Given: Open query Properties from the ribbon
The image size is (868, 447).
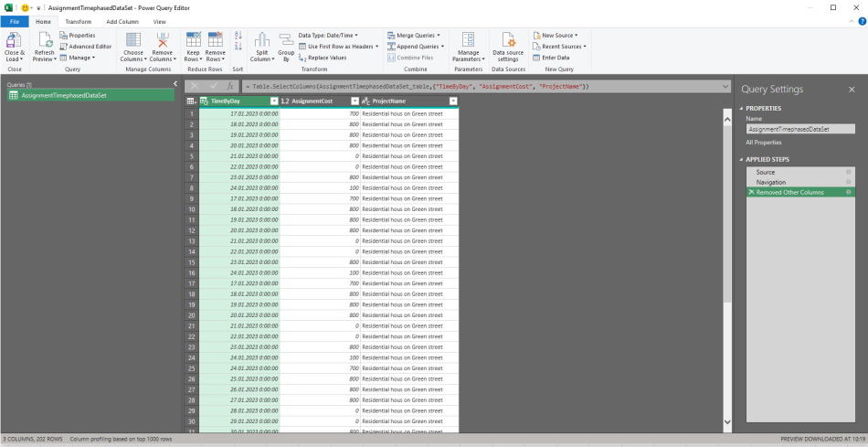Looking at the screenshot, I should [78, 36].
